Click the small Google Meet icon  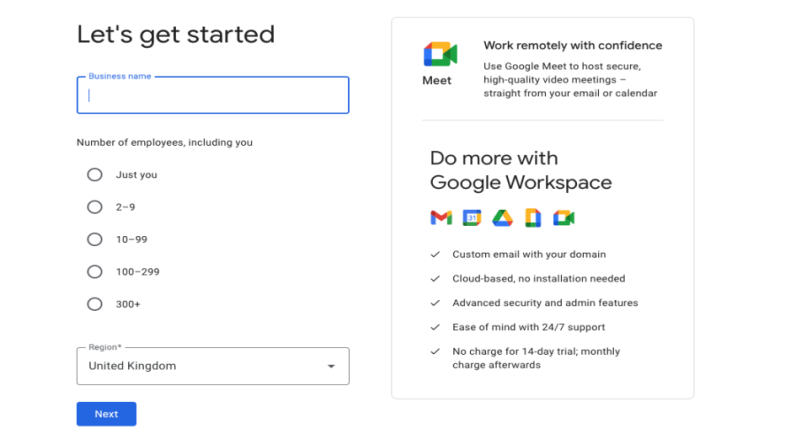563,218
